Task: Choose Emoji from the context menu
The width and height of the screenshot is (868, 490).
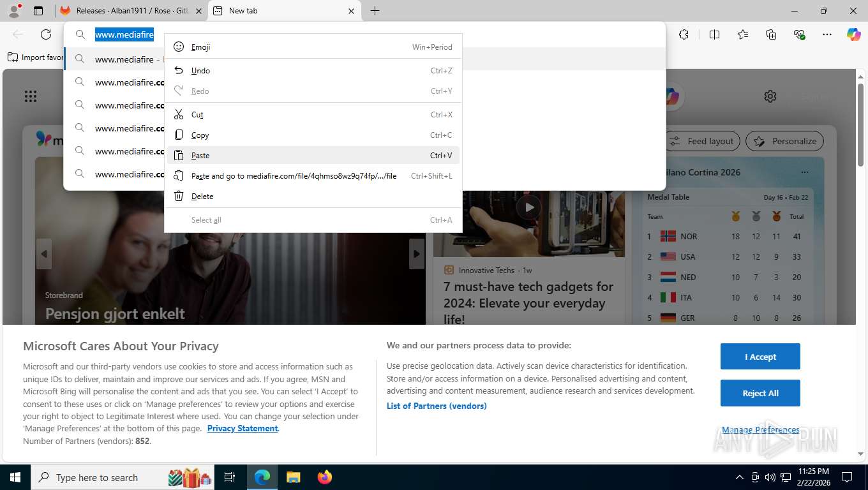Action: coord(313,47)
